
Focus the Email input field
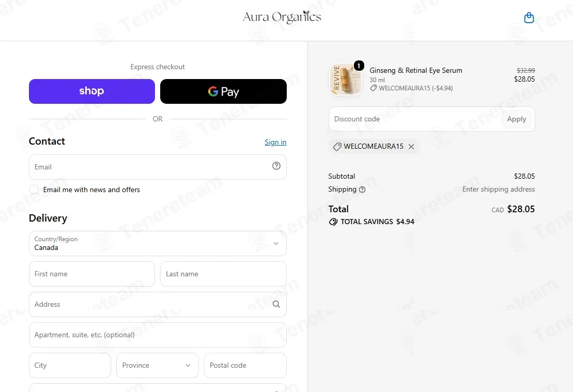tap(158, 167)
